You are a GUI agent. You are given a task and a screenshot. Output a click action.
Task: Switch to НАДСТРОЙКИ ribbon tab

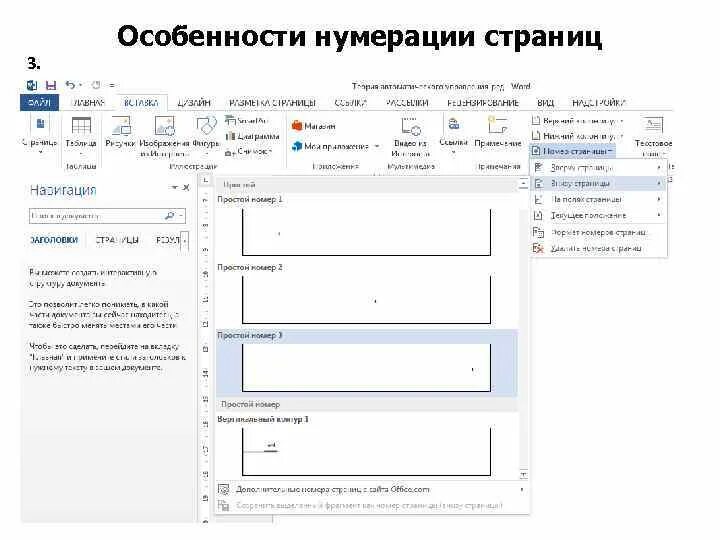pyautogui.click(x=599, y=102)
